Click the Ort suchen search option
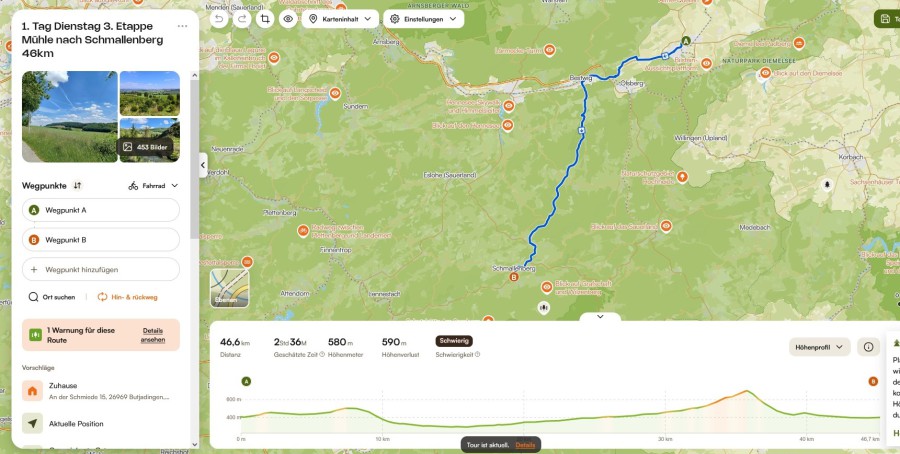900x454 pixels. click(52, 297)
